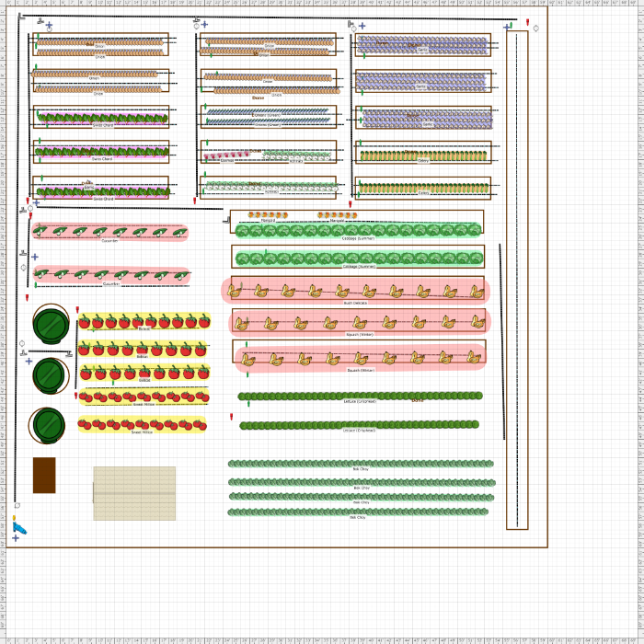Select the lowest Sweet Million tomato row
644x644 pixels.
142,425
